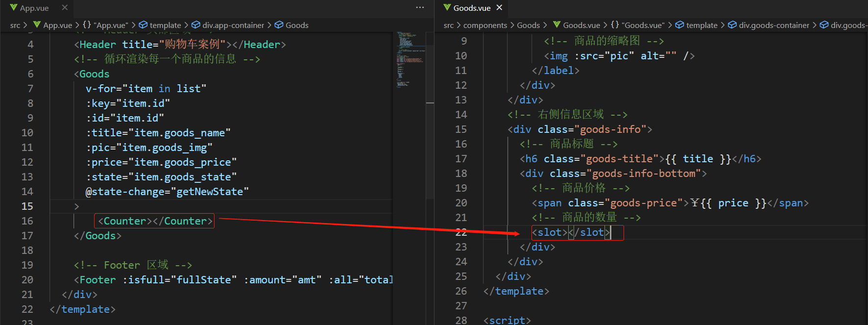Close the Goods.vue tab
868x325 pixels.
(x=499, y=8)
